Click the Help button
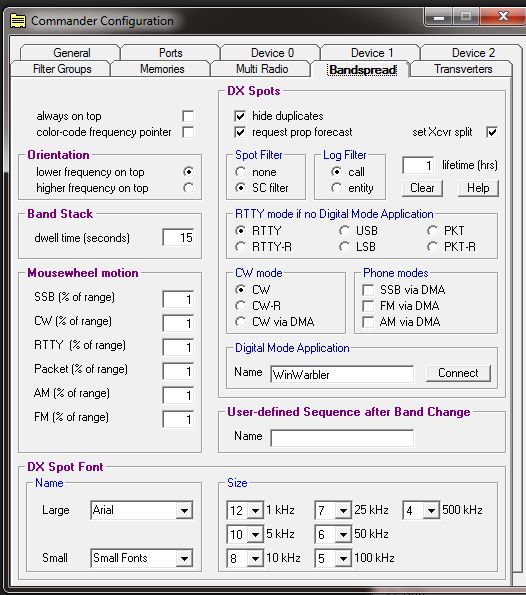526x595 pixels. pos(478,188)
